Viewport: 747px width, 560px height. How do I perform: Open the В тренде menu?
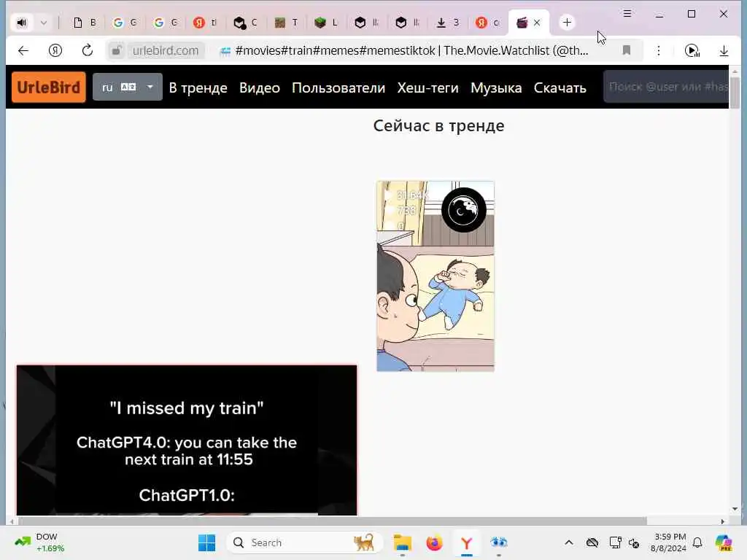198,88
